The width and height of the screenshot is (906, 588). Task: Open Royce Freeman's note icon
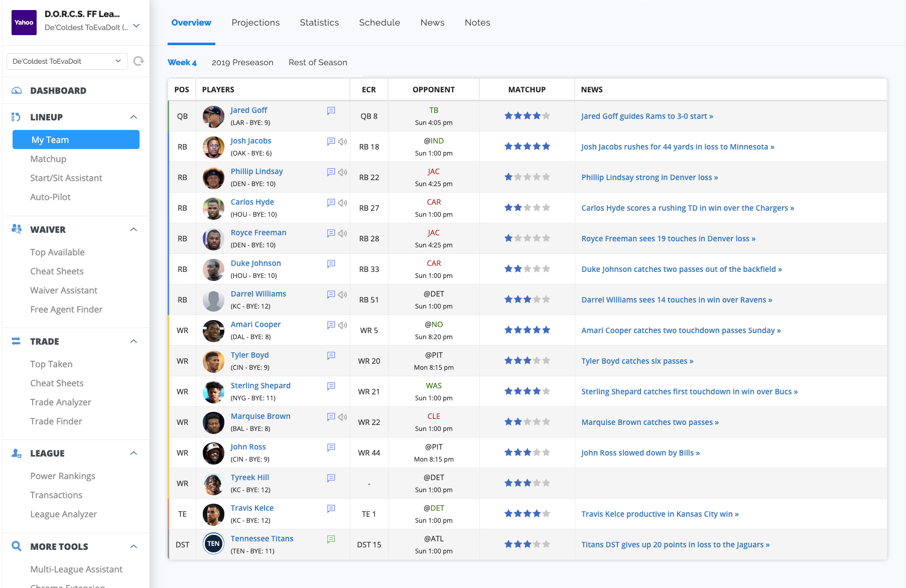pos(331,233)
